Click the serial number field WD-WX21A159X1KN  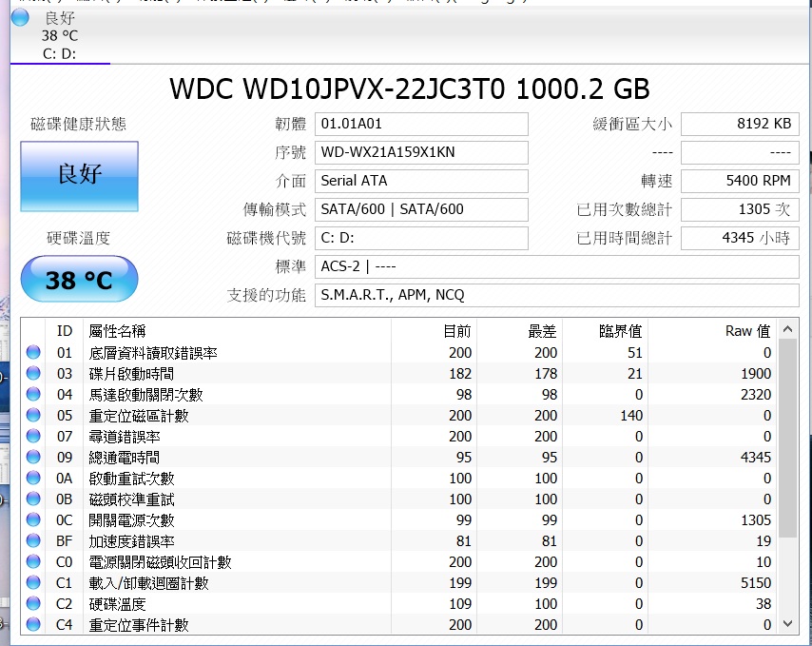click(x=421, y=152)
